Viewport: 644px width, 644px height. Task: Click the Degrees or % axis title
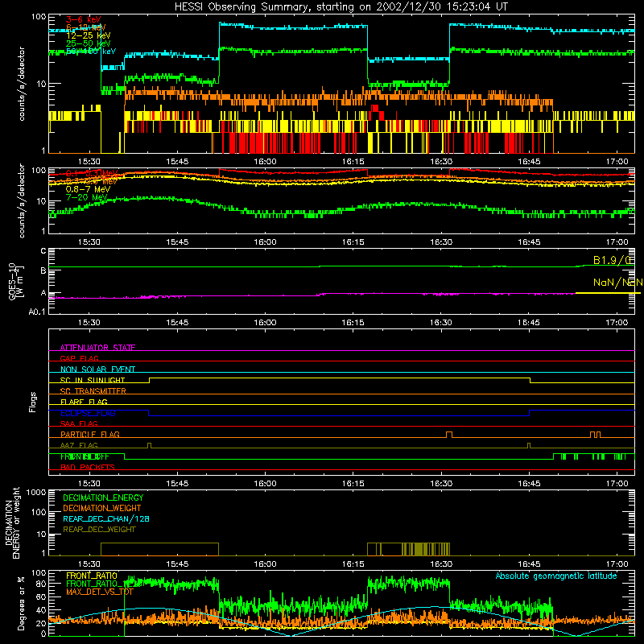tap(21, 603)
